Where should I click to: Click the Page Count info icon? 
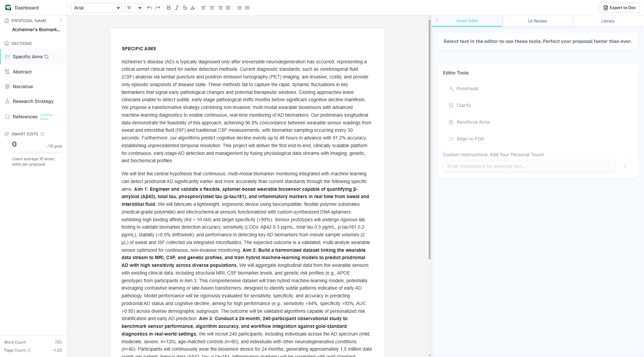point(29,350)
